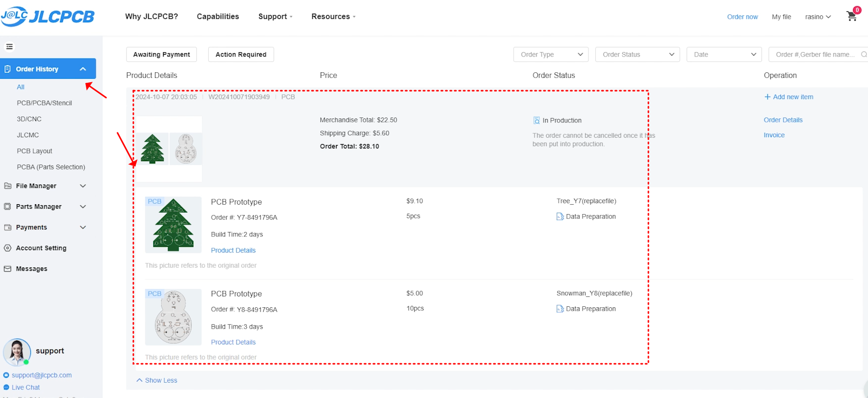This screenshot has width=868, height=398.
Task: Click the Action Required button
Action: point(241,55)
